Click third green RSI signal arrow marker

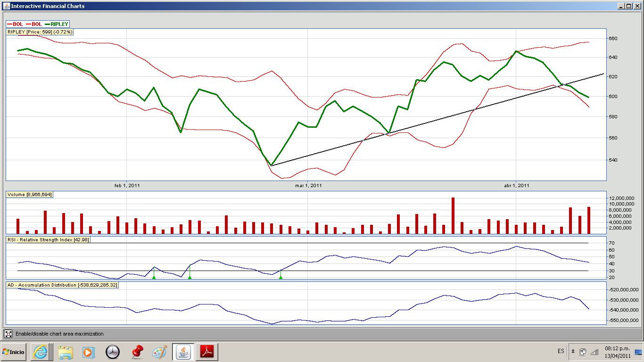coord(281,277)
